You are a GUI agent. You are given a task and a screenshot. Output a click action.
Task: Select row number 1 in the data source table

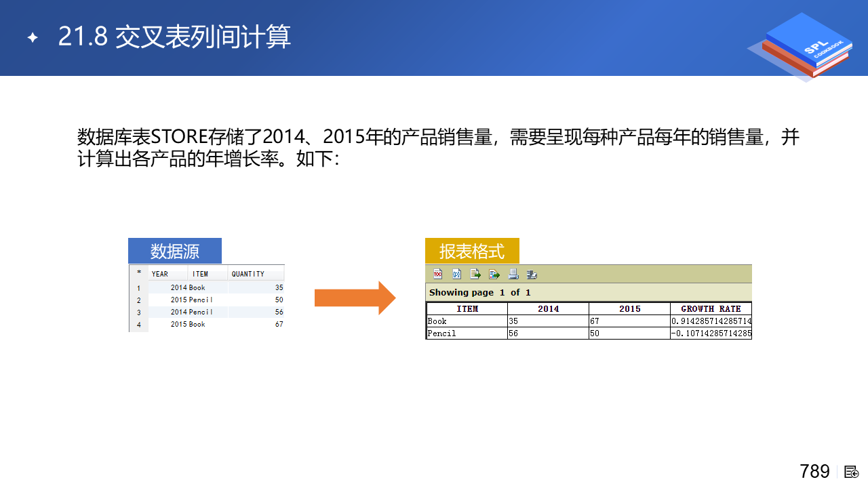138,287
